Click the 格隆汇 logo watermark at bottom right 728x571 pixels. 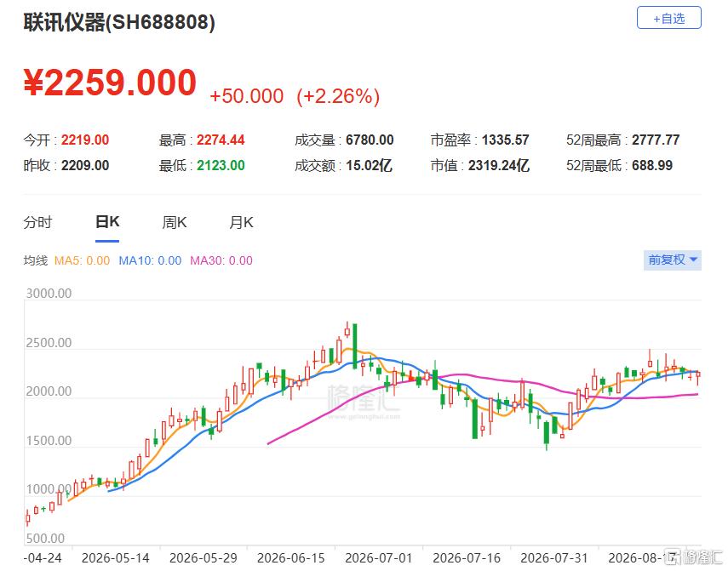coord(695,556)
